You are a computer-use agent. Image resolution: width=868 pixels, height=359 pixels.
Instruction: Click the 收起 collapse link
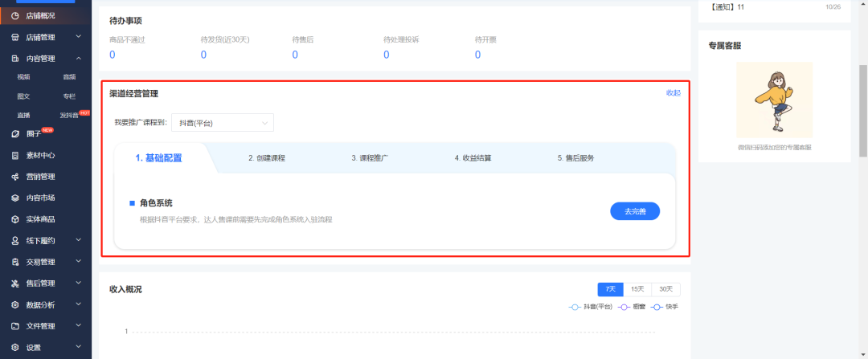(x=674, y=93)
